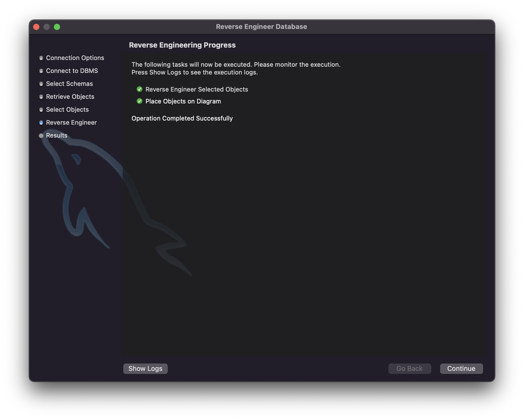This screenshot has width=524, height=420.
Task: Close the Reverse Engineer Database window
Action: coord(36,27)
